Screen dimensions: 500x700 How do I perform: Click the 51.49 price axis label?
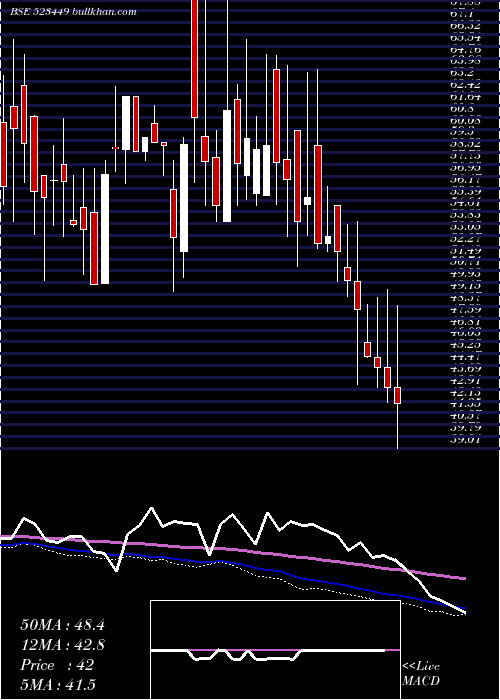pos(465,251)
